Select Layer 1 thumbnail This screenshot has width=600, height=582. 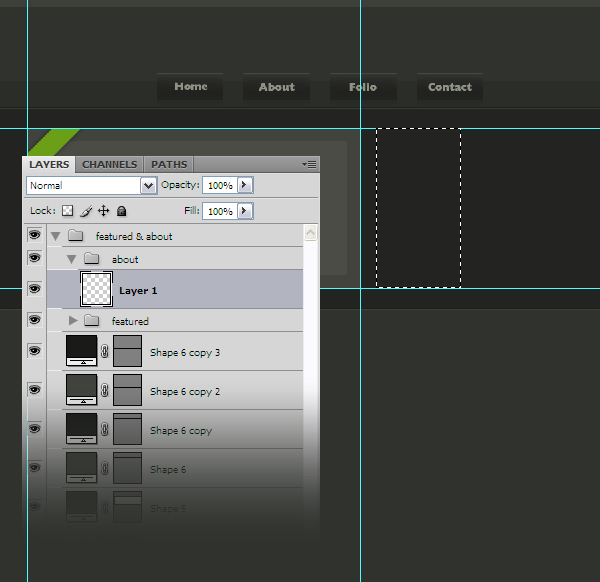point(96,289)
